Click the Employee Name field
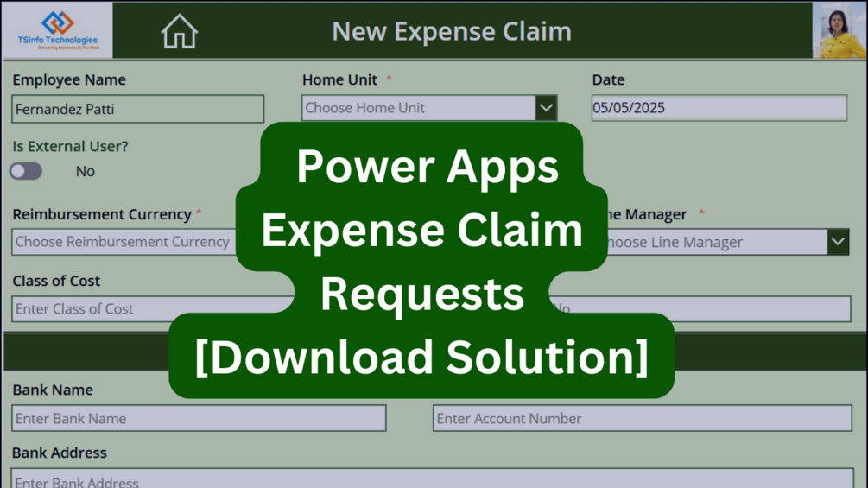The height and width of the screenshot is (488, 868). (138, 109)
